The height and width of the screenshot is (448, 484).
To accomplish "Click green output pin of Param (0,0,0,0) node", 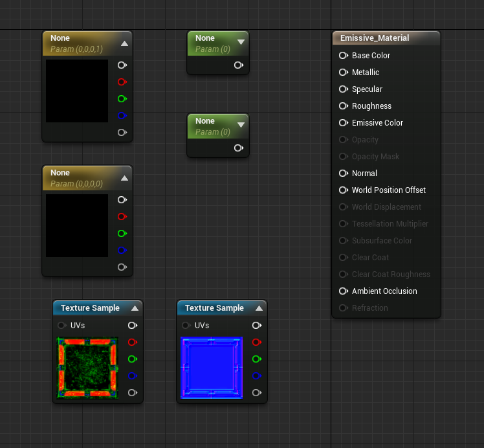I will [122, 234].
